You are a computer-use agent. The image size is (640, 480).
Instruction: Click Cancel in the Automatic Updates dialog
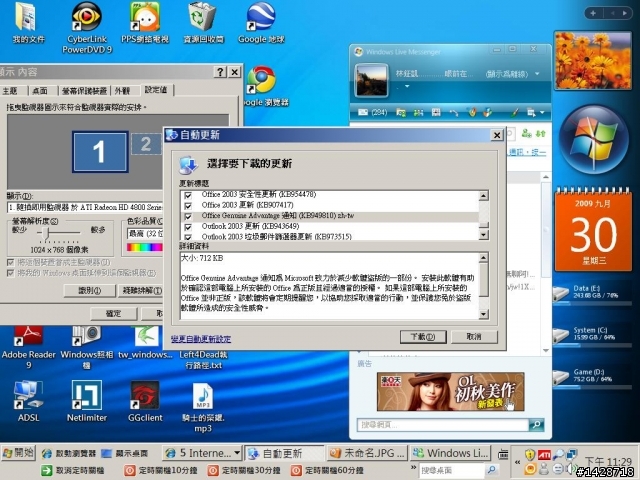(x=474, y=337)
